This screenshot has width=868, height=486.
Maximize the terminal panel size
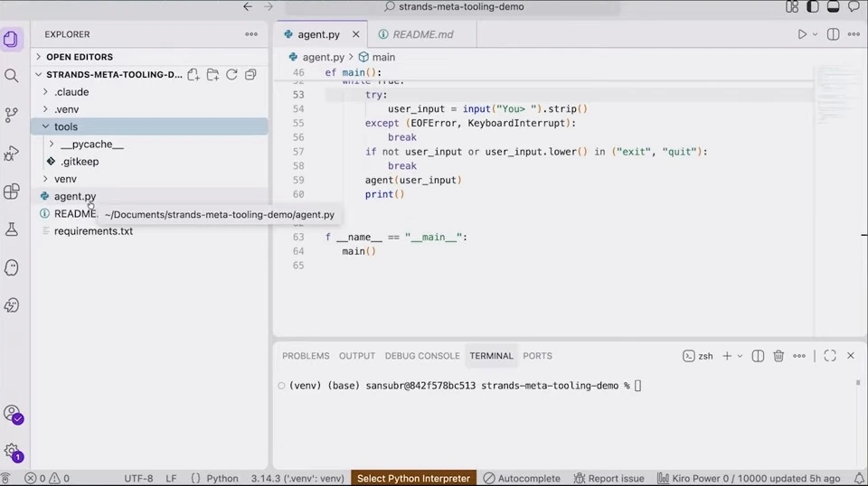[x=830, y=356]
